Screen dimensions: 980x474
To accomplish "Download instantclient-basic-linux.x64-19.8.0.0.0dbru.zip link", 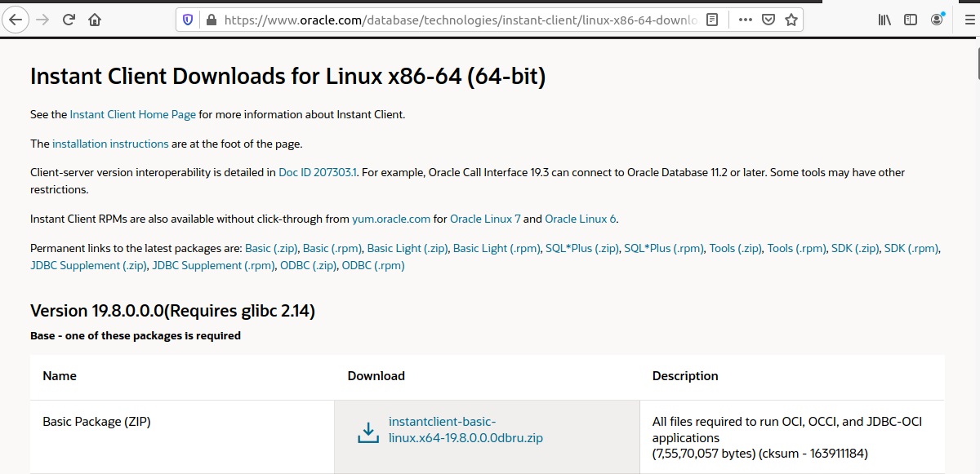I will pos(465,430).
